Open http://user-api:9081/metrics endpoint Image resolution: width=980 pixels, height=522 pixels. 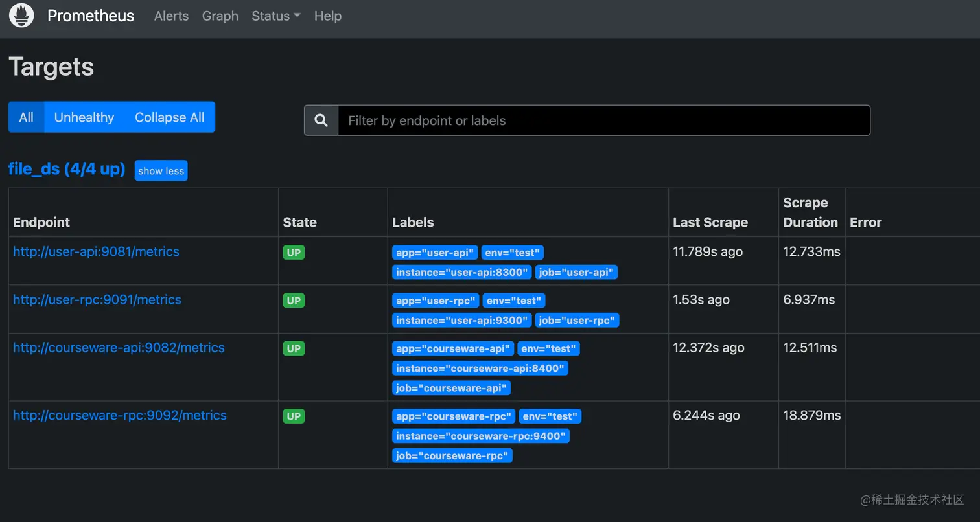[96, 251]
